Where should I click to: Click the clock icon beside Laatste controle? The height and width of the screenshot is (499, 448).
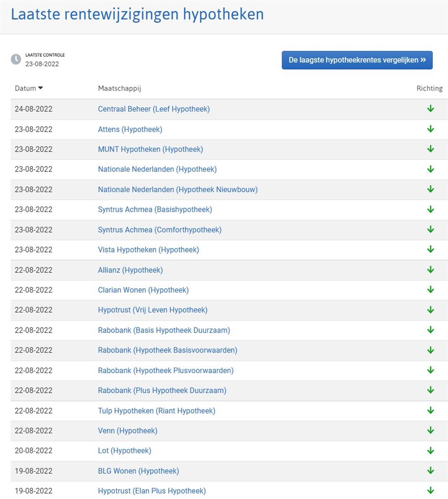(x=16, y=59)
